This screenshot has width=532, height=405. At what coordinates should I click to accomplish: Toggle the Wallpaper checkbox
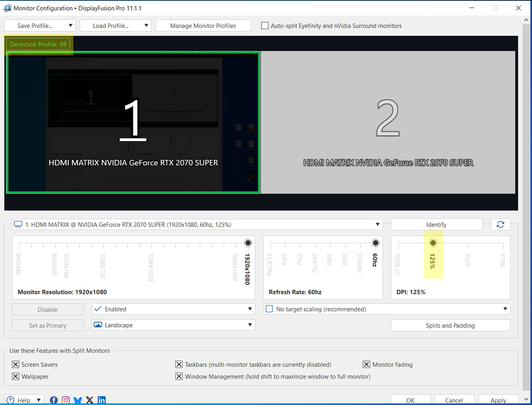click(x=16, y=376)
